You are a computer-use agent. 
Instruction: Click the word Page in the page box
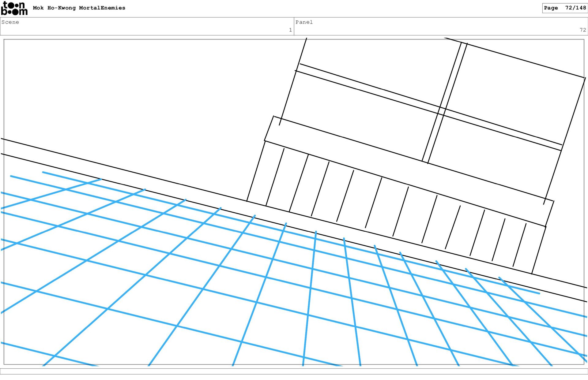point(551,8)
